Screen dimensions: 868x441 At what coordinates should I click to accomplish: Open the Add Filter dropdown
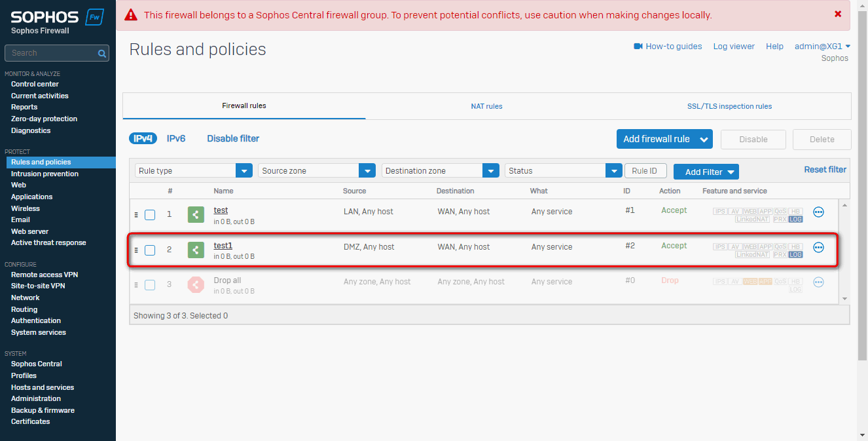pos(706,172)
